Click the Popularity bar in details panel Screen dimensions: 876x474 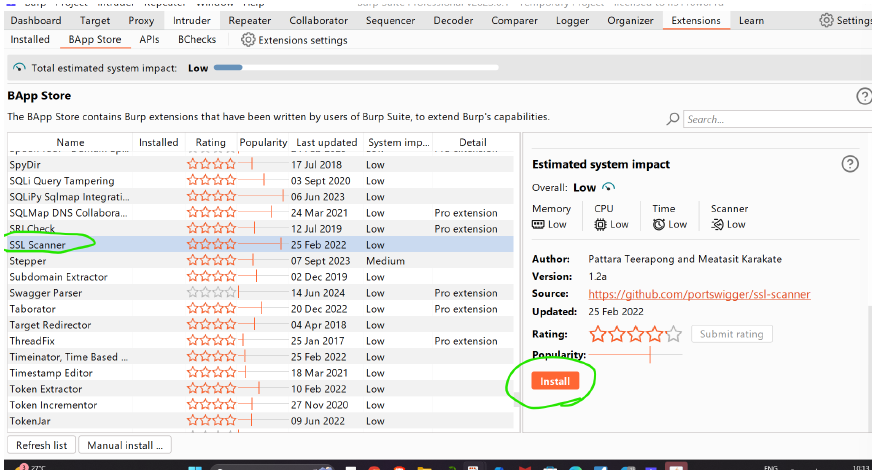pyautogui.click(x=635, y=354)
